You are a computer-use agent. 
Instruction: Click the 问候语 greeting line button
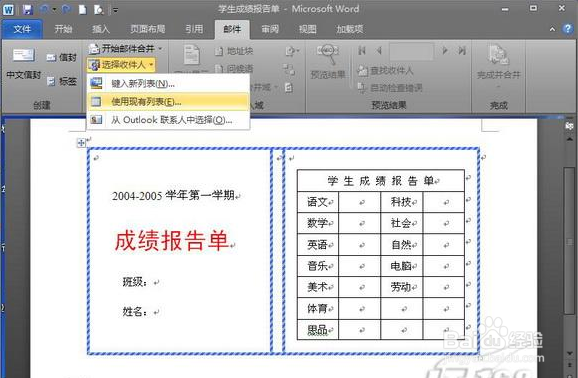tap(234, 69)
